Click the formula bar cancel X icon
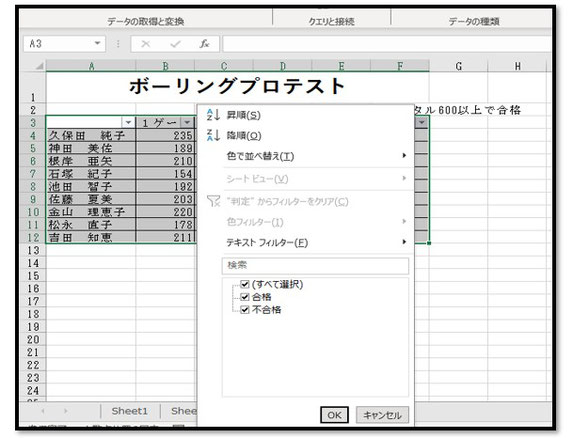 tap(145, 44)
